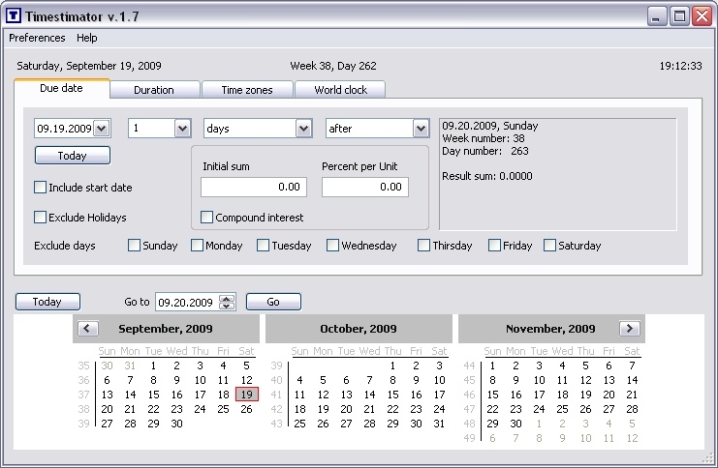The image size is (718, 468).
Task: Check the Exclude Holidays option
Action: (41, 217)
